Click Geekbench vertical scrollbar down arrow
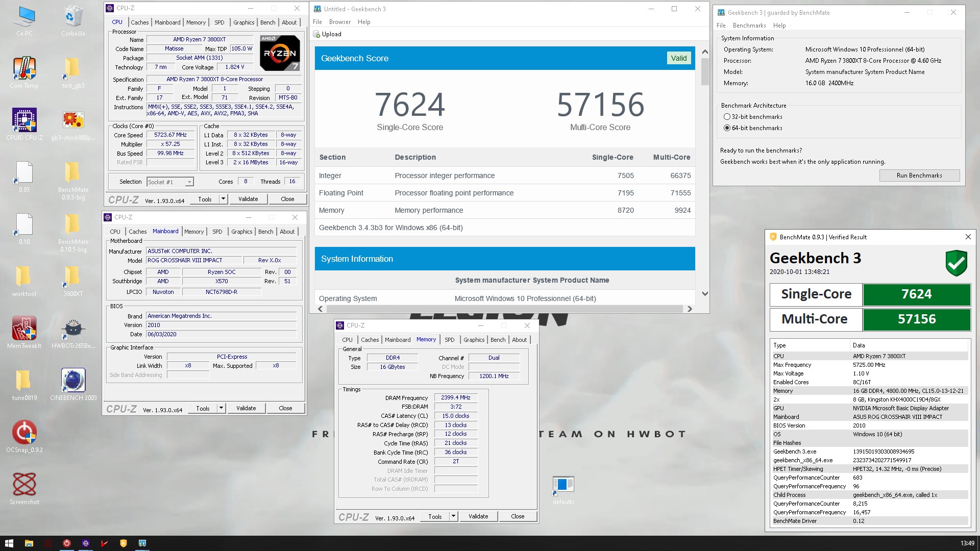 point(705,294)
